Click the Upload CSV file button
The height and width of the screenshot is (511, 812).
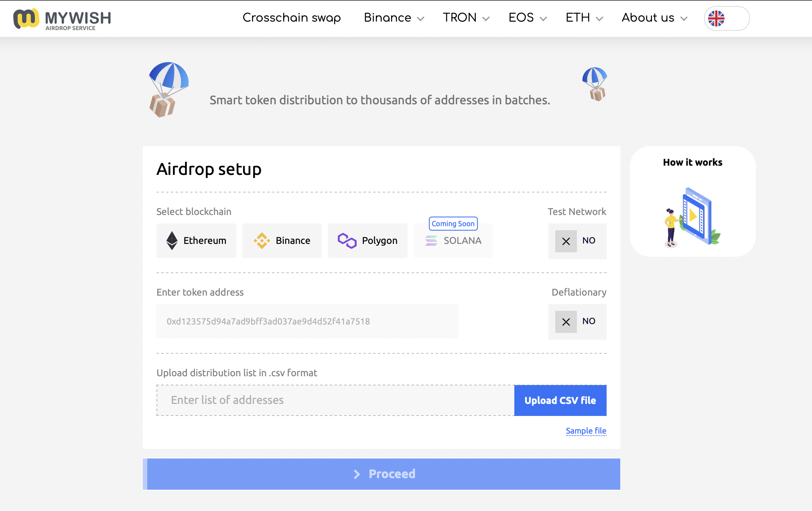pos(560,400)
